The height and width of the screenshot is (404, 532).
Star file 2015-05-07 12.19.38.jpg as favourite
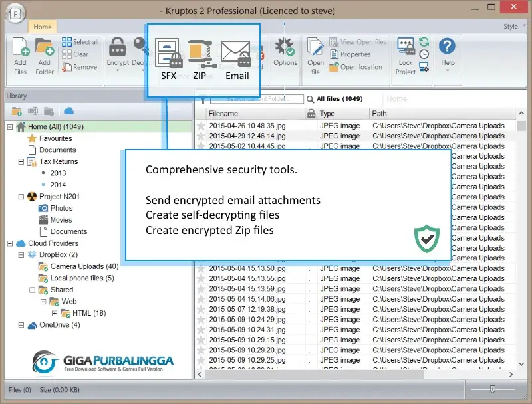click(201, 309)
